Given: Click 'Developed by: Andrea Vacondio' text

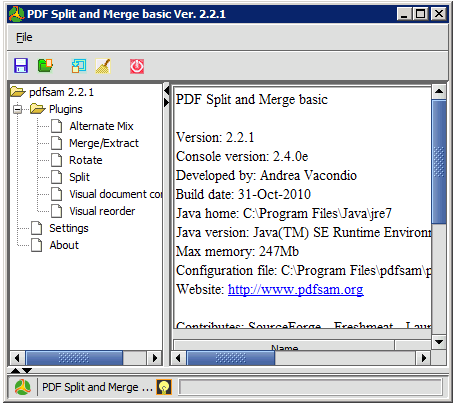Looking at the screenshot, I should coord(266,175).
